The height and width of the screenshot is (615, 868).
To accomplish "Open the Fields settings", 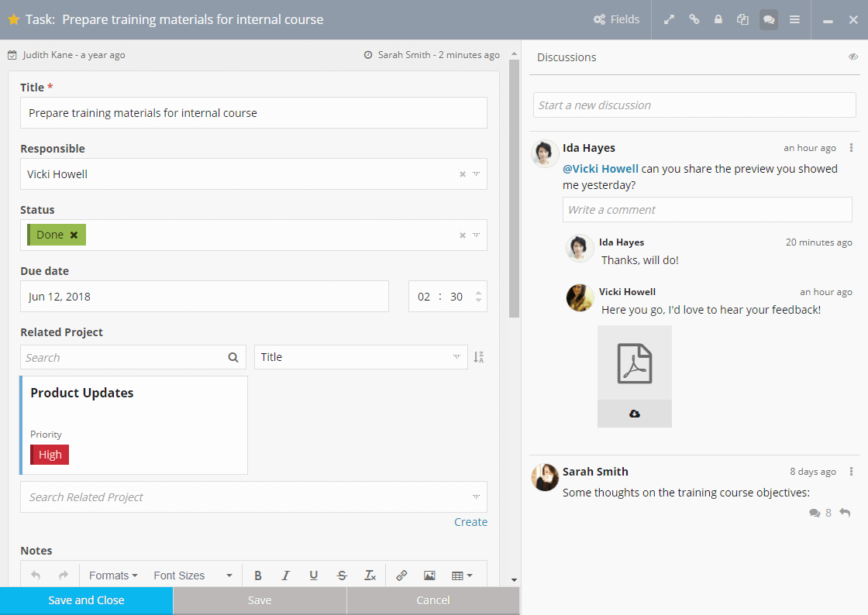I will pyautogui.click(x=616, y=19).
